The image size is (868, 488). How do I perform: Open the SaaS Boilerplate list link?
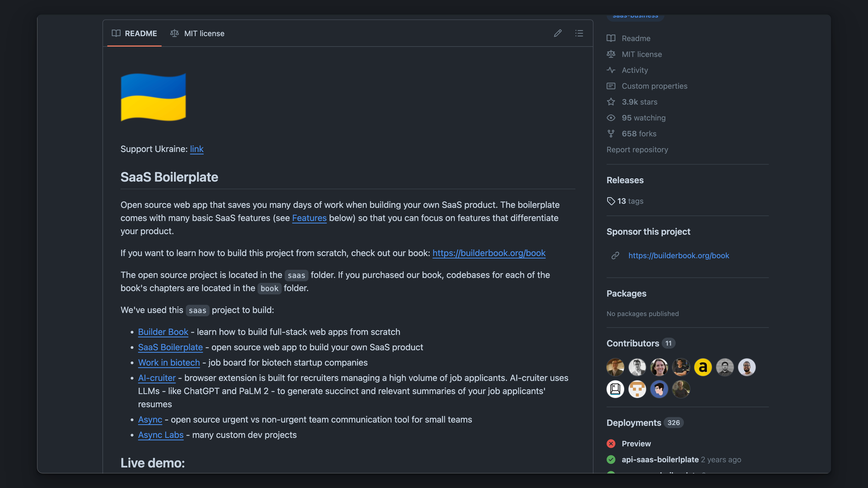pos(170,347)
